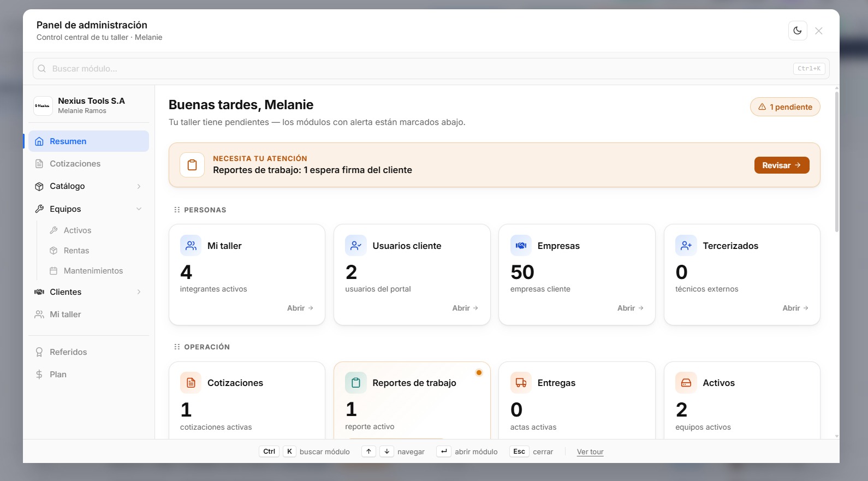
Task: Click the Activos card drive icon
Action: click(686, 383)
